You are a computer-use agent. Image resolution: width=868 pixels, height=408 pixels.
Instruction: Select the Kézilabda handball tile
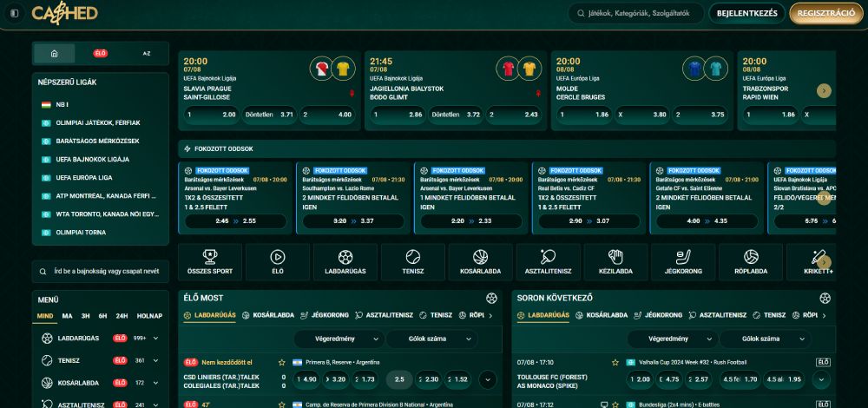click(x=616, y=261)
